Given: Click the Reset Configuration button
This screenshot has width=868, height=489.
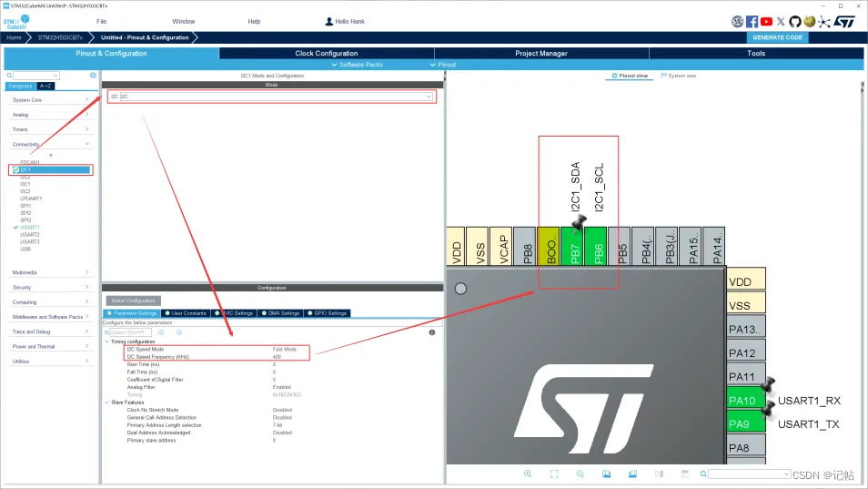Looking at the screenshot, I should pos(134,301).
